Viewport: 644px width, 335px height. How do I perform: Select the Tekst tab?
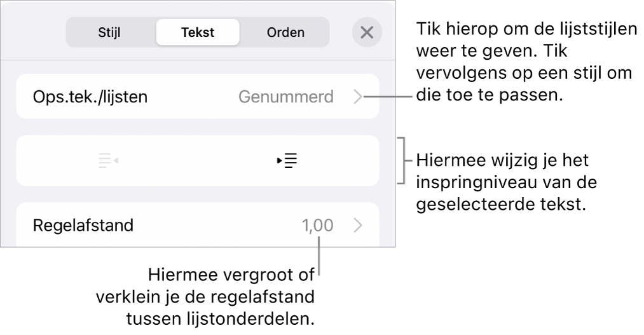point(198,32)
